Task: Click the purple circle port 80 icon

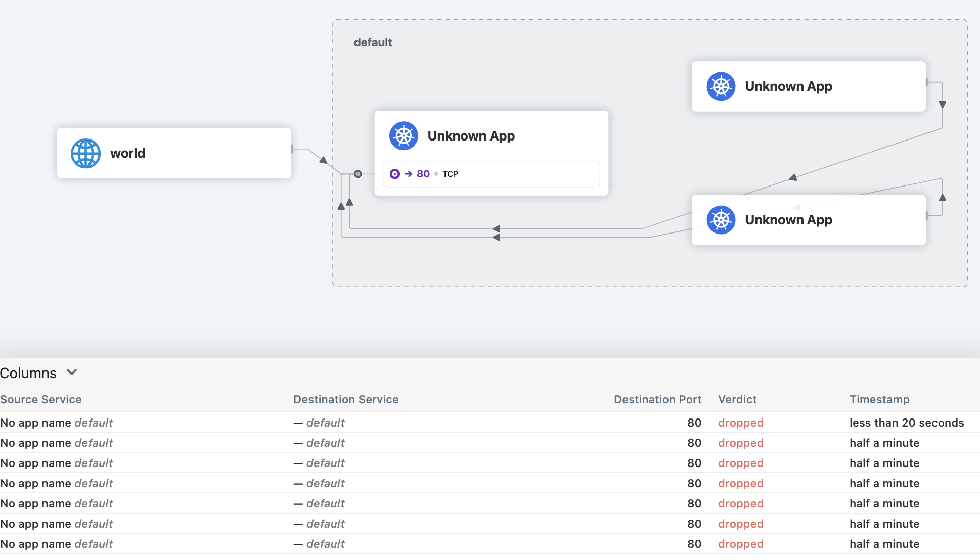Action: tap(395, 174)
